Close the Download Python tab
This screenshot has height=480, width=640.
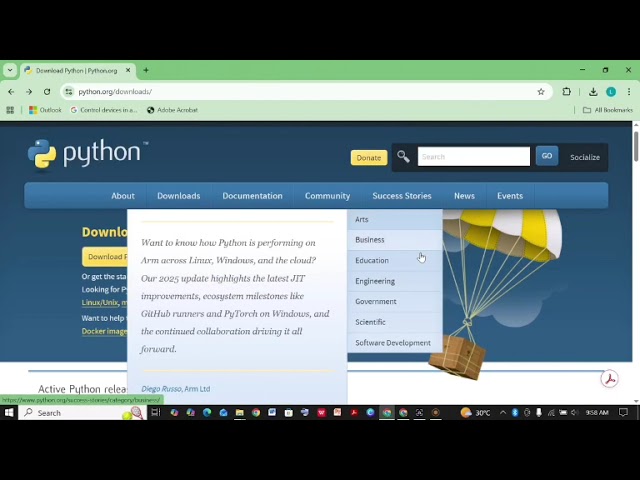[x=128, y=70]
